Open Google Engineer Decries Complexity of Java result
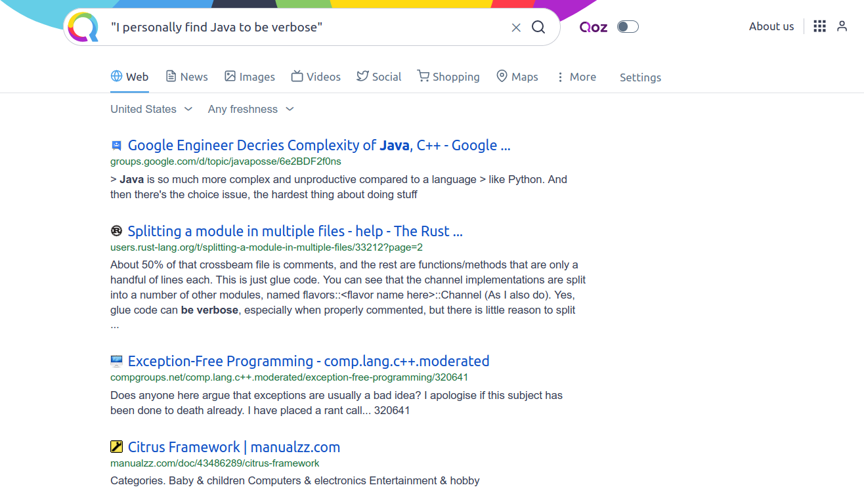 [x=319, y=145]
